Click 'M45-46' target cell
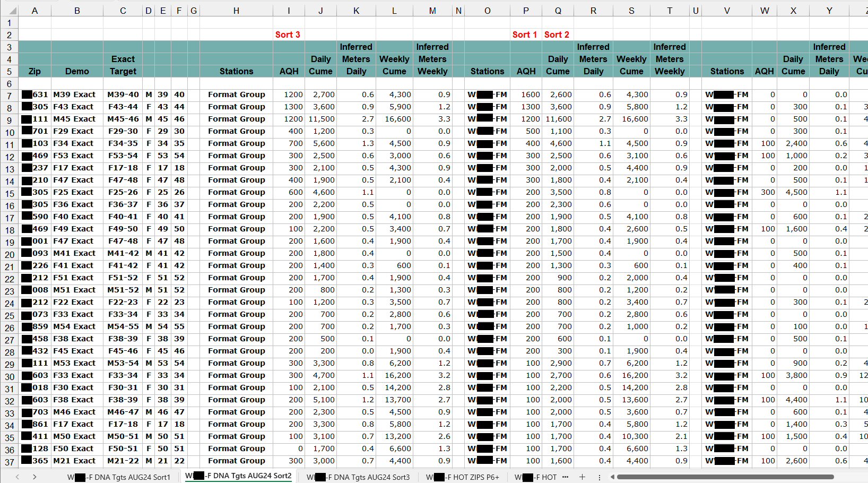 [x=123, y=119]
